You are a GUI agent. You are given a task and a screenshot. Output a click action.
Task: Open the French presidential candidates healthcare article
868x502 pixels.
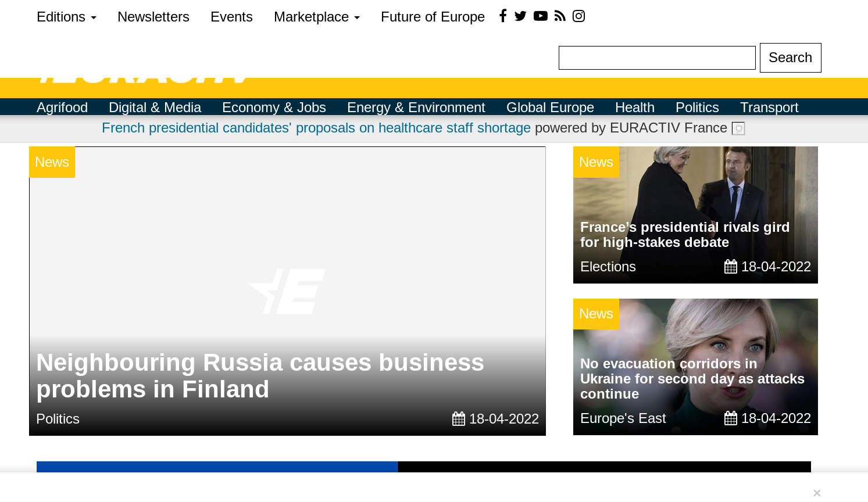click(316, 128)
